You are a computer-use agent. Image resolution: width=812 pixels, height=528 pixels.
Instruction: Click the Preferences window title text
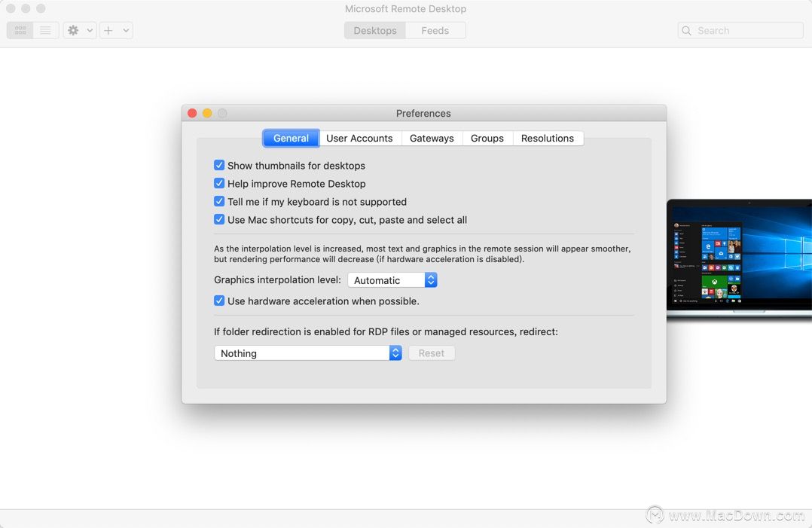[423, 114]
